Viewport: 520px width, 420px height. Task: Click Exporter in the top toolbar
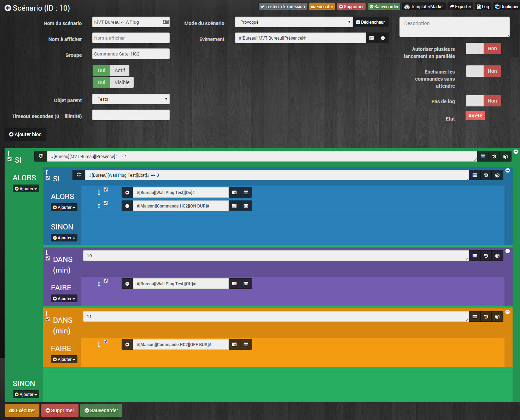click(460, 6)
